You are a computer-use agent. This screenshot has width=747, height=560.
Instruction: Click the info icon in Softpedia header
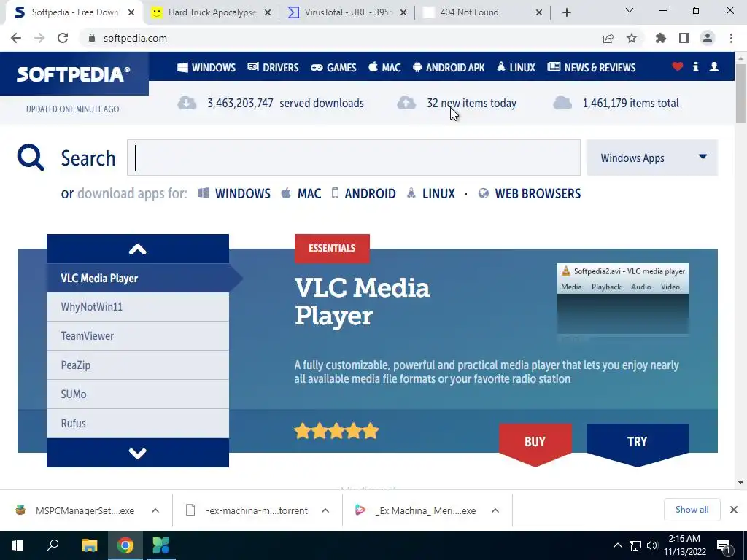pos(695,66)
